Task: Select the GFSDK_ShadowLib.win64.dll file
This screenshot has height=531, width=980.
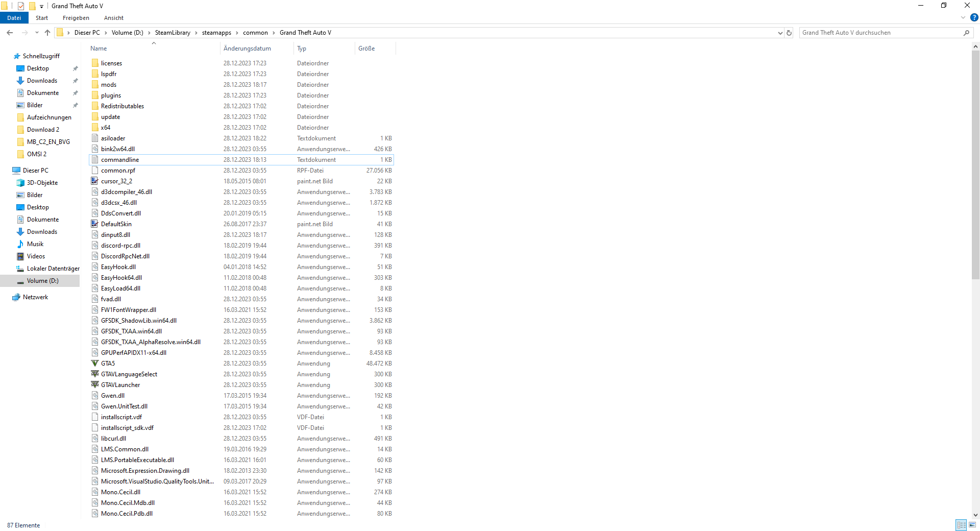Action: (241, 321)
